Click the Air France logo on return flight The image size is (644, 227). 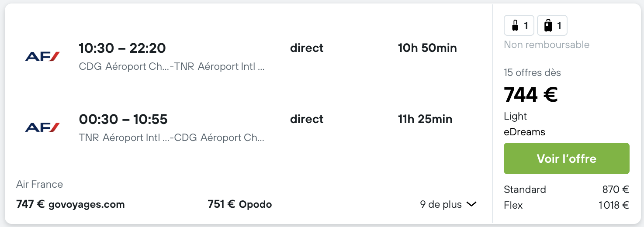click(x=42, y=127)
